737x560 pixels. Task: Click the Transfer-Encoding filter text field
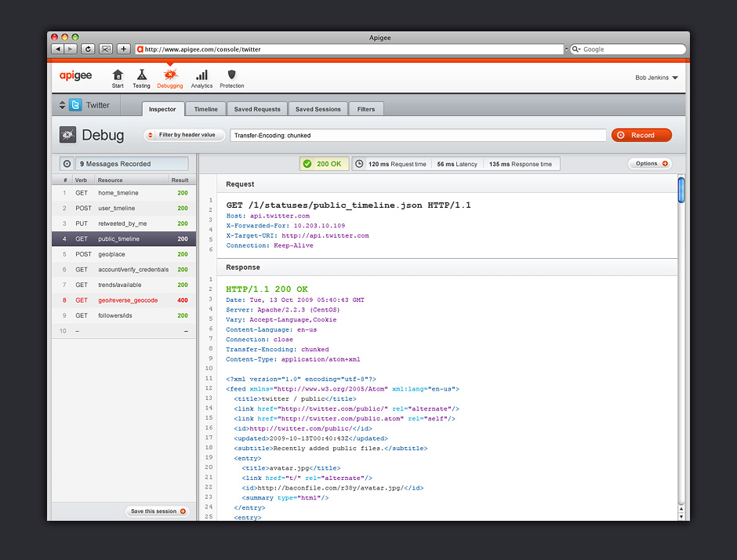point(419,135)
